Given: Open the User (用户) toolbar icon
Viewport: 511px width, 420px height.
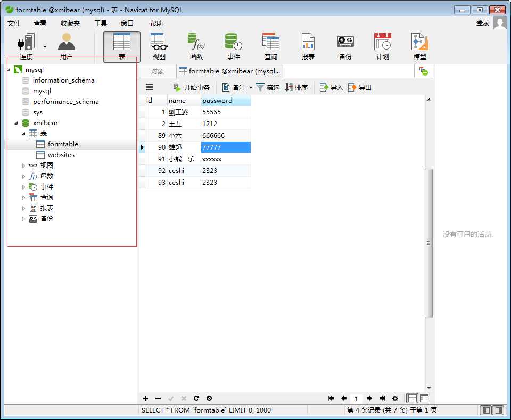Looking at the screenshot, I should tap(66, 46).
